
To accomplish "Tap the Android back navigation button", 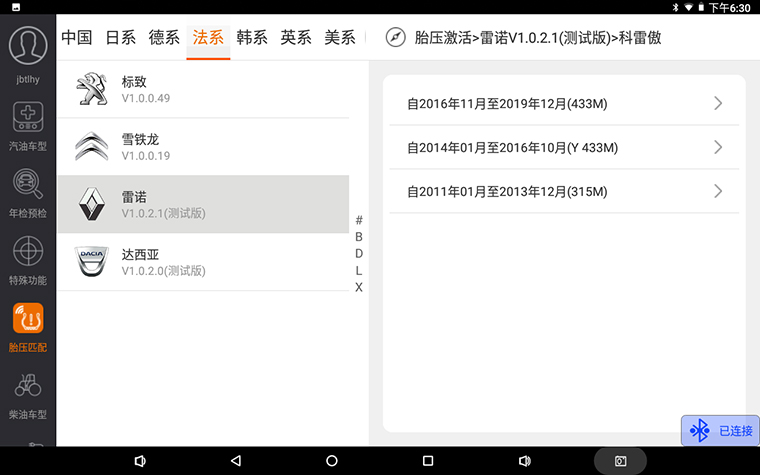I will click(236, 460).
